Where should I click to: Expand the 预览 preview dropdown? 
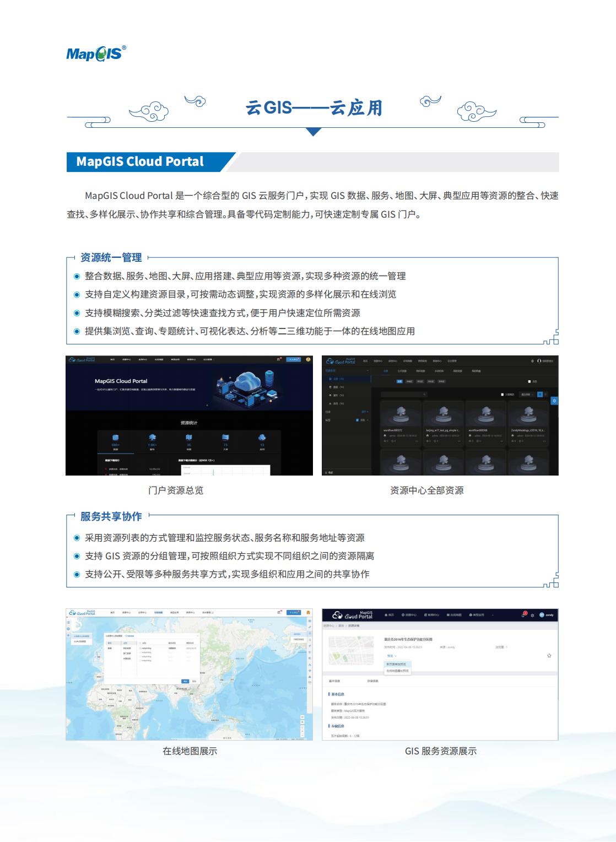tap(392, 656)
